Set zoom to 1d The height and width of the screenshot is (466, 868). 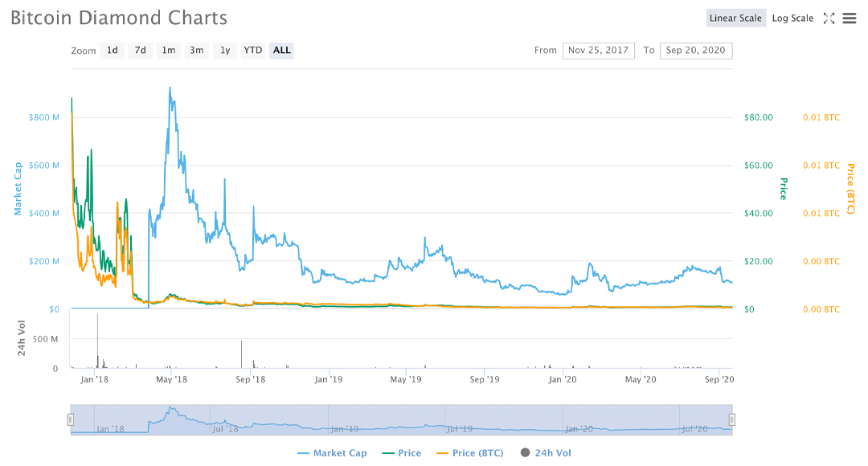coord(113,51)
